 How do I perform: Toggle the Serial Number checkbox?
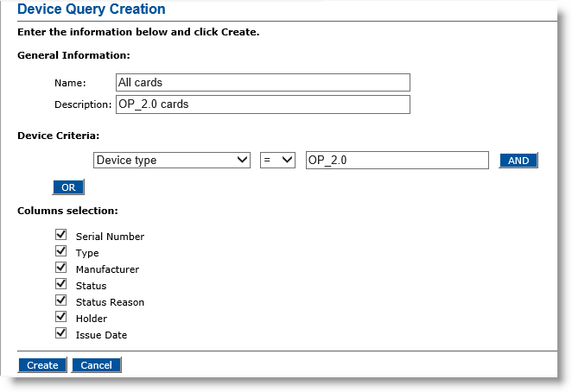click(60, 235)
